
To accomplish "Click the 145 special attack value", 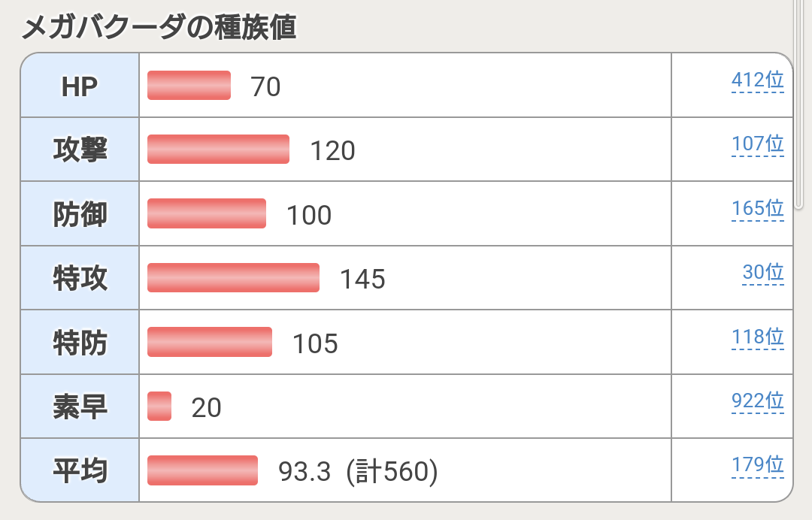I will point(362,280).
